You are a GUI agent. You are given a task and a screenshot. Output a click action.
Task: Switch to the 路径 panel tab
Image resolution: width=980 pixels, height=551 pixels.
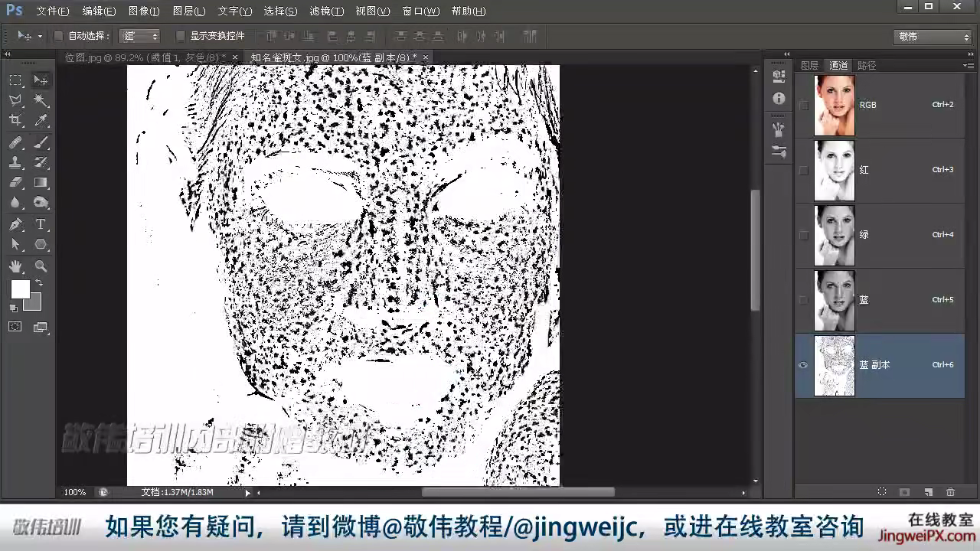coord(867,66)
